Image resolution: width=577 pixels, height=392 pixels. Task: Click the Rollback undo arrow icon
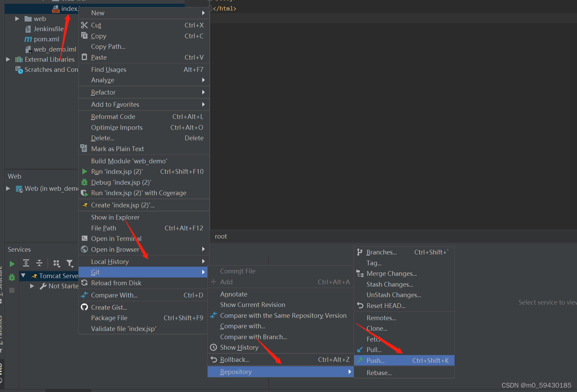pyautogui.click(x=213, y=359)
